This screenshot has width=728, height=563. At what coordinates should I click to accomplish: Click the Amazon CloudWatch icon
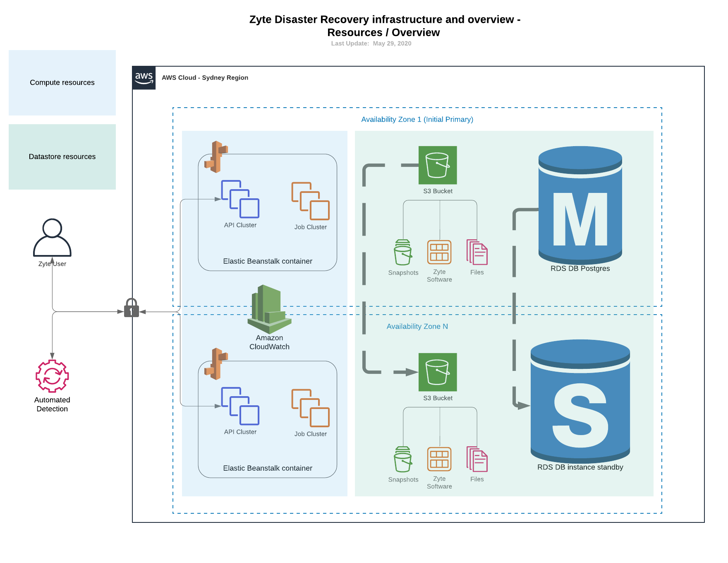(269, 308)
